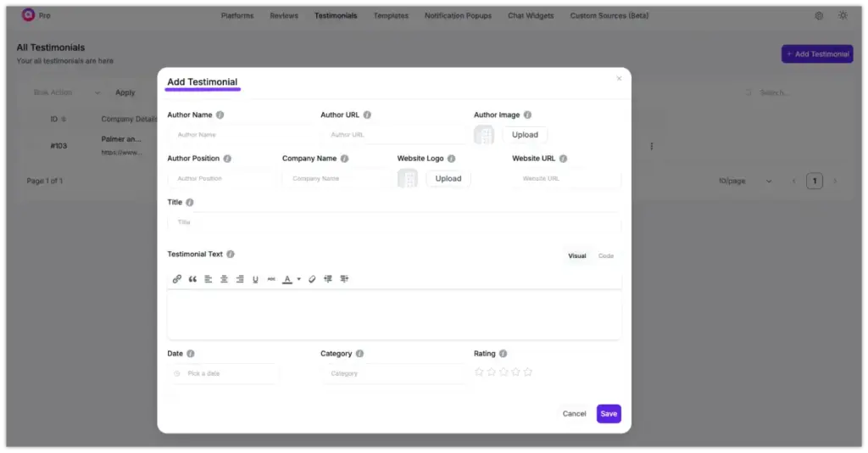Viewport: 868px width, 453px height.
Task: Show info tooltip for Company Name
Action: tap(344, 159)
